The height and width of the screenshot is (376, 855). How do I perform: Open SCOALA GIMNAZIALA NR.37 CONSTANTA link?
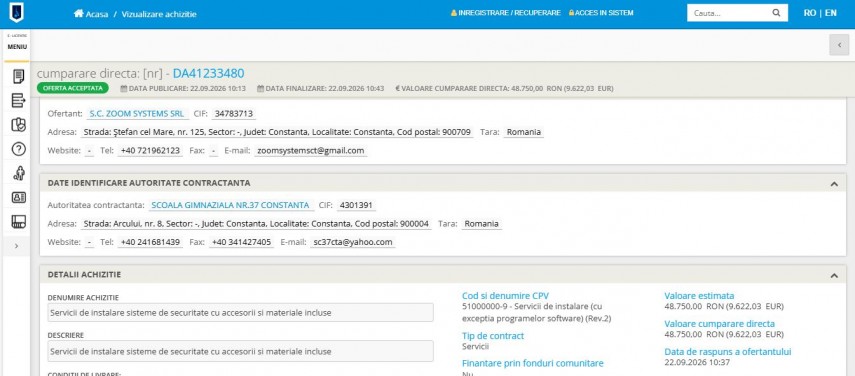pos(230,205)
